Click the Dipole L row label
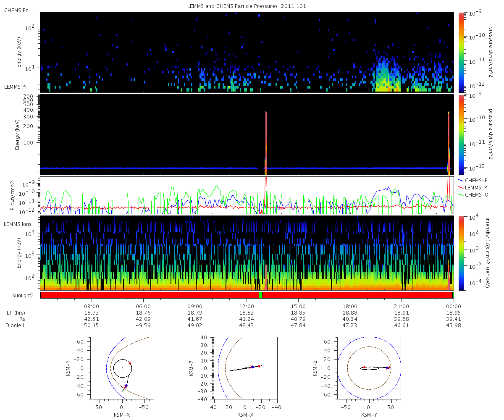504x420 pixels. tap(16, 325)
